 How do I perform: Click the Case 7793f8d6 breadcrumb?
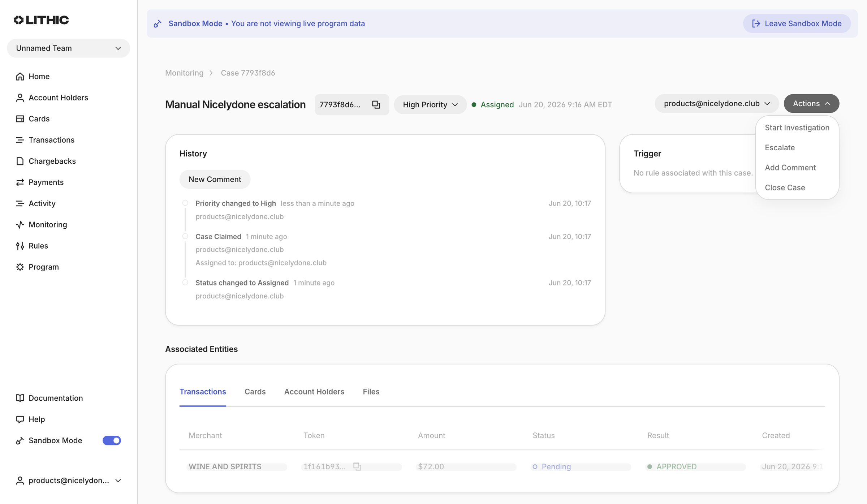pyautogui.click(x=248, y=73)
